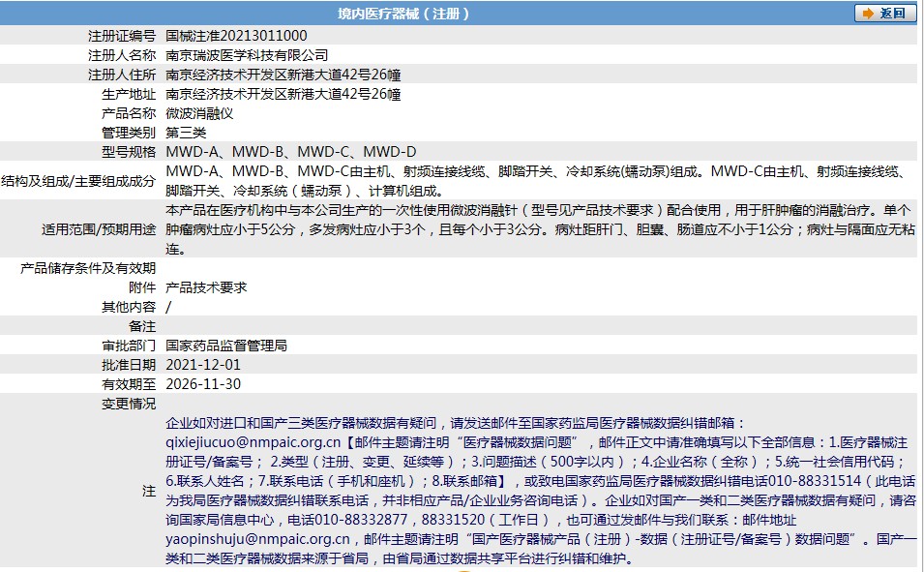Click the 返回 back button
The width and height of the screenshot is (924, 572).
884,13
